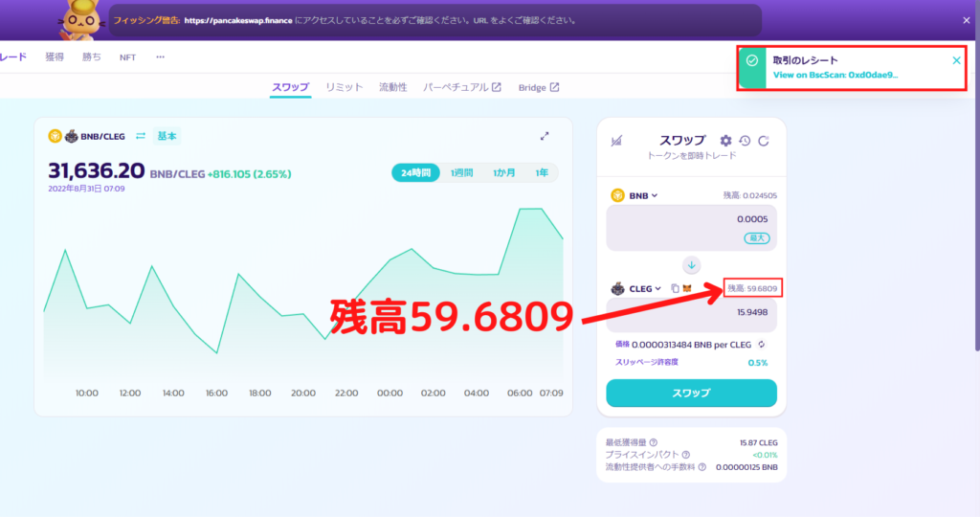Viewport: 980px width, 517px height.
Task: Click the PancakeSwap bunny mascot
Action: [x=81, y=20]
